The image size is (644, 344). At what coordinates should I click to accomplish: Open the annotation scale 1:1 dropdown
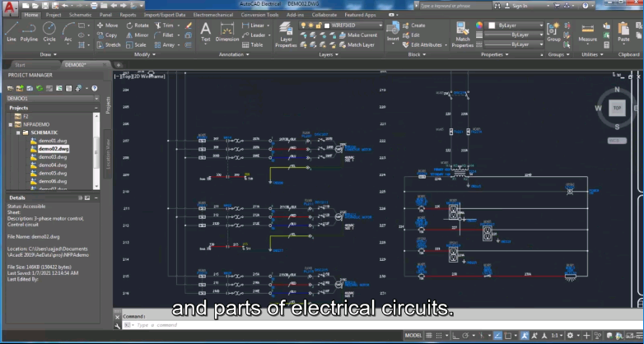[557, 336]
